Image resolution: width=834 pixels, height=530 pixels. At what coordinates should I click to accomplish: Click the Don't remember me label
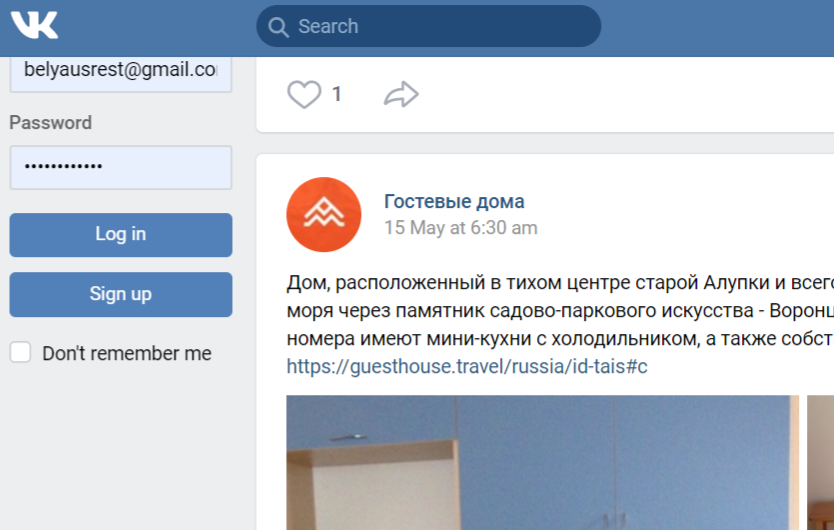click(x=127, y=353)
